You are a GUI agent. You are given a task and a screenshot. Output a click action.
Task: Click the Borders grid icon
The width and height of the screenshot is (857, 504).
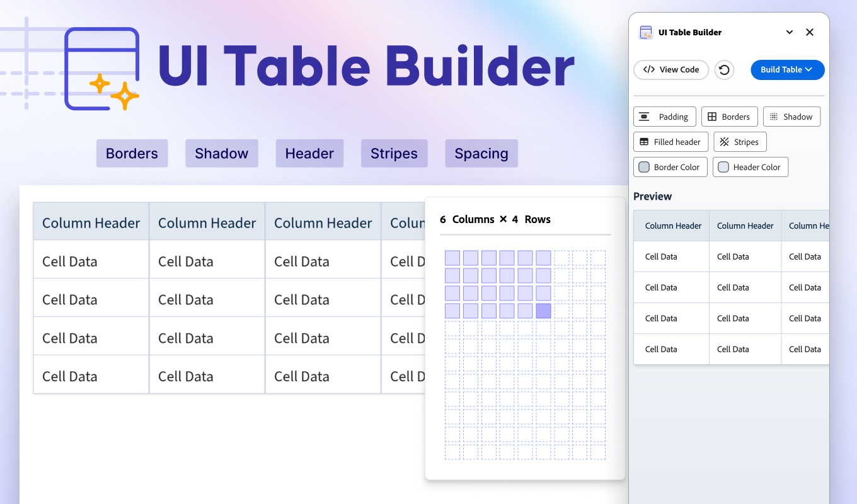point(713,117)
